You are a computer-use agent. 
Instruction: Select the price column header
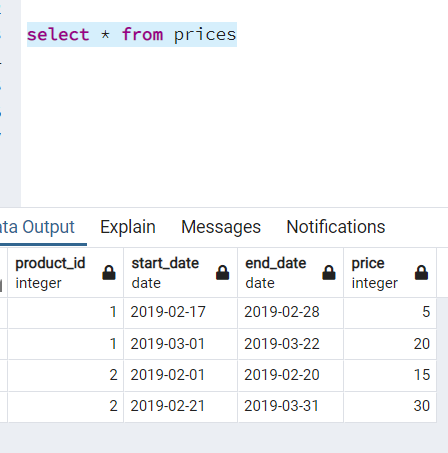click(390, 273)
